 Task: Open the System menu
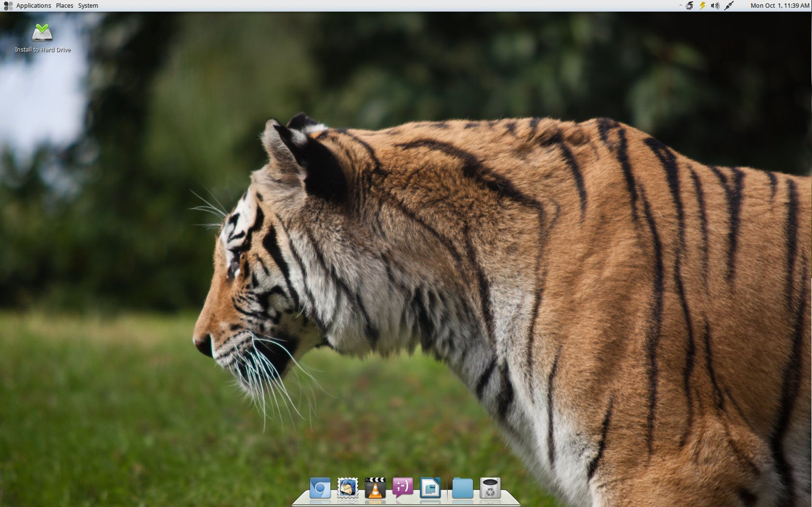[88, 6]
